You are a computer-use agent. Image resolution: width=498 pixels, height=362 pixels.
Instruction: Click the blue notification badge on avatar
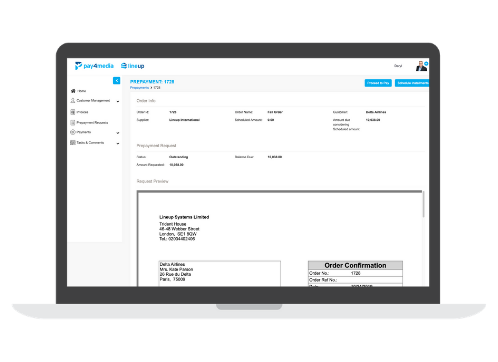point(426,63)
